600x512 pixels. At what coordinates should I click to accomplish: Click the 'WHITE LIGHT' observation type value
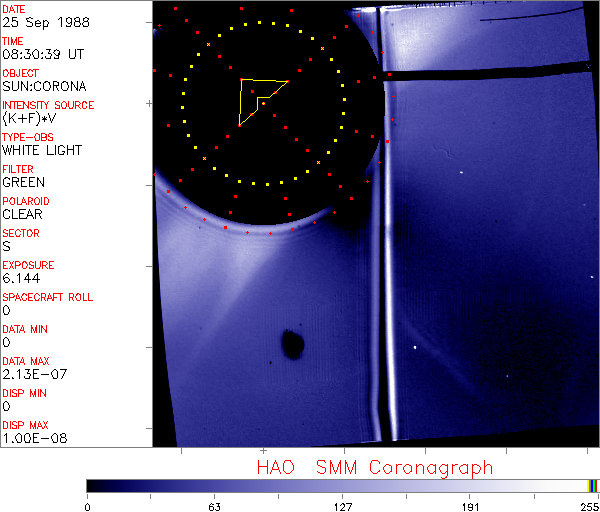tap(42, 150)
